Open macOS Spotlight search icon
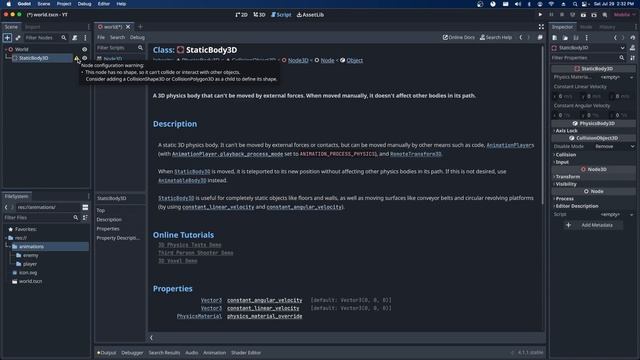 click(575, 4)
